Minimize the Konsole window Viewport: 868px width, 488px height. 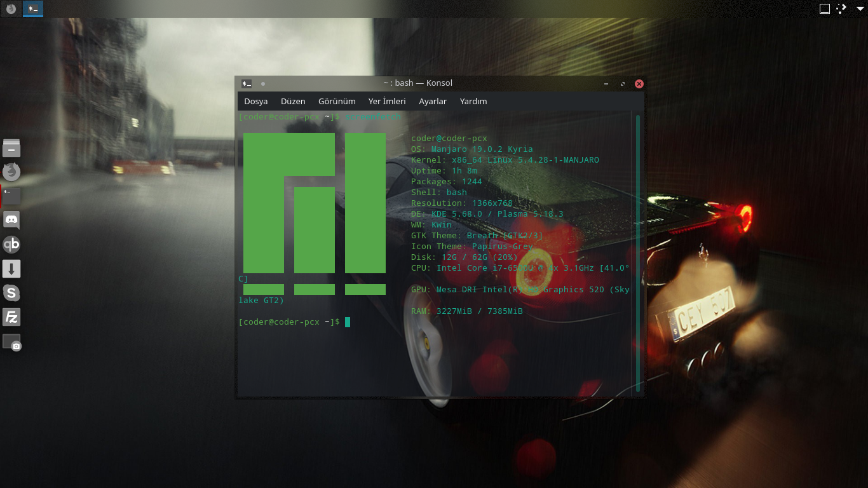point(606,83)
